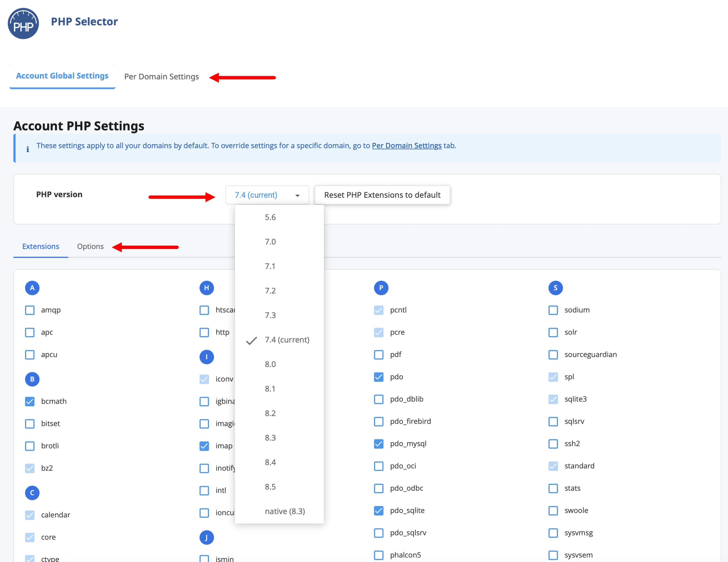Choose PHP version 8.2 from list
Viewport: 728px width, 562px height.
coord(279,413)
